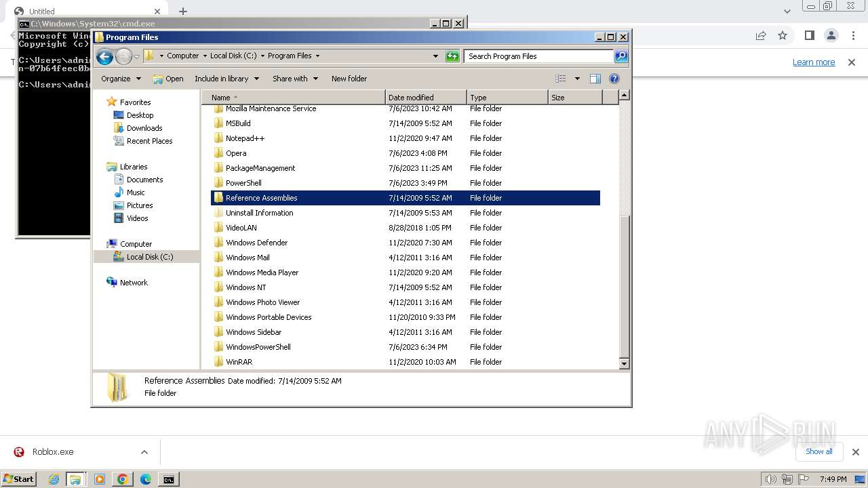Click Explorer forward arrow button
Image resolution: width=868 pixels, height=488 pixels.
click(123, 56)
